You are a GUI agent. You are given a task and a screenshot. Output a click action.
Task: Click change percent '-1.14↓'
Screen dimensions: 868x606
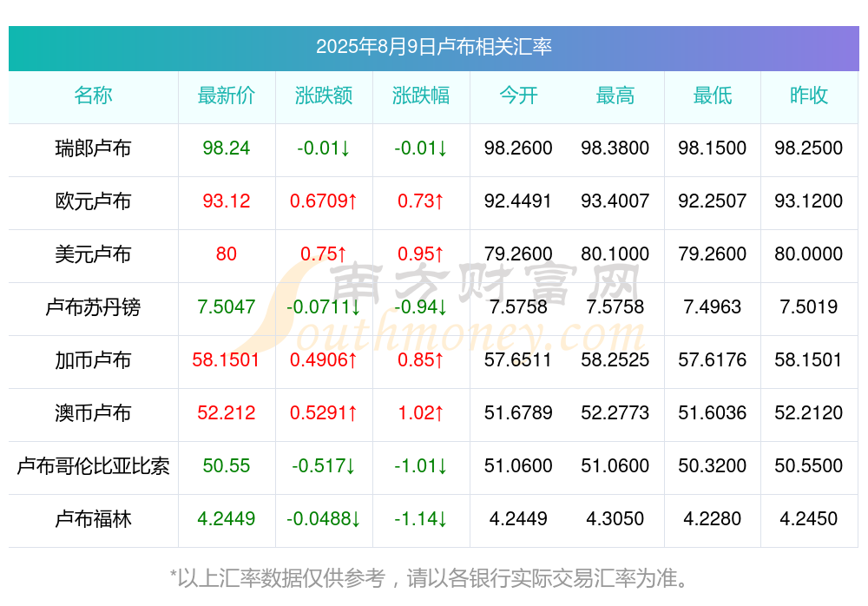(x=421, y=519)
